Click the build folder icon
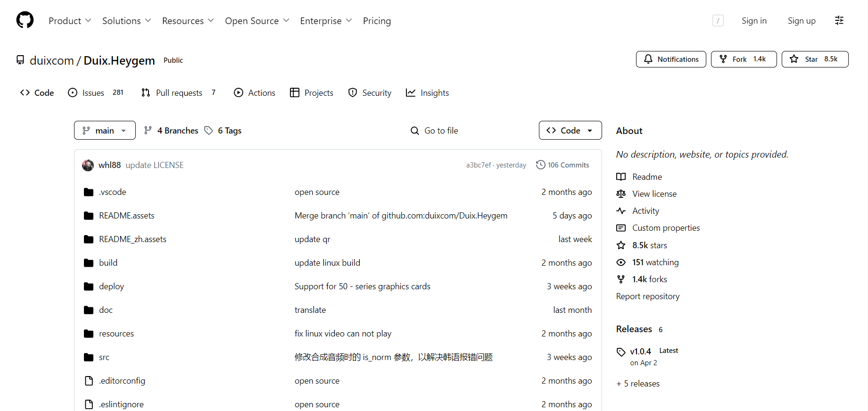This screenshot has width=868, height=411. pyautogui.click(x=89, y=263)
